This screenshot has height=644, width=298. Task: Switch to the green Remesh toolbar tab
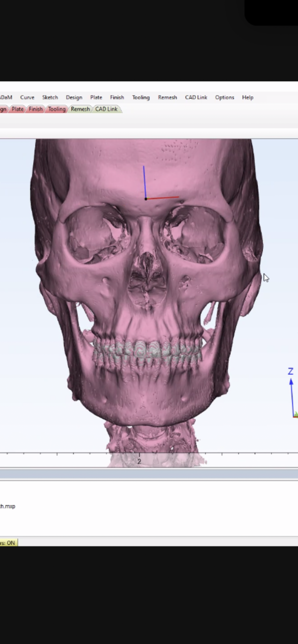coord(80,109)
